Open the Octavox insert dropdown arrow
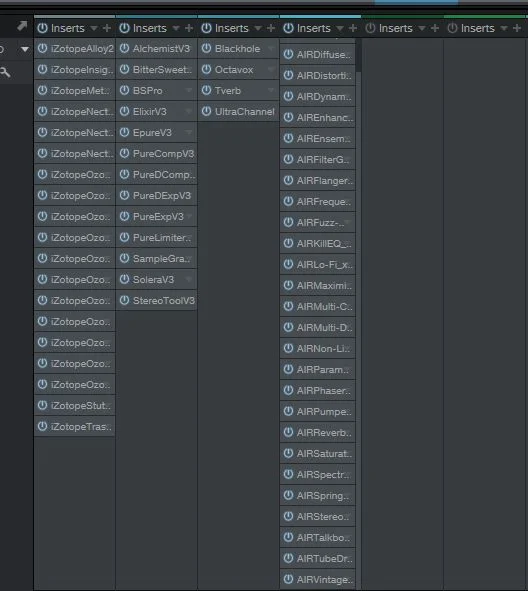528x591 pixels. pos(271,70)
